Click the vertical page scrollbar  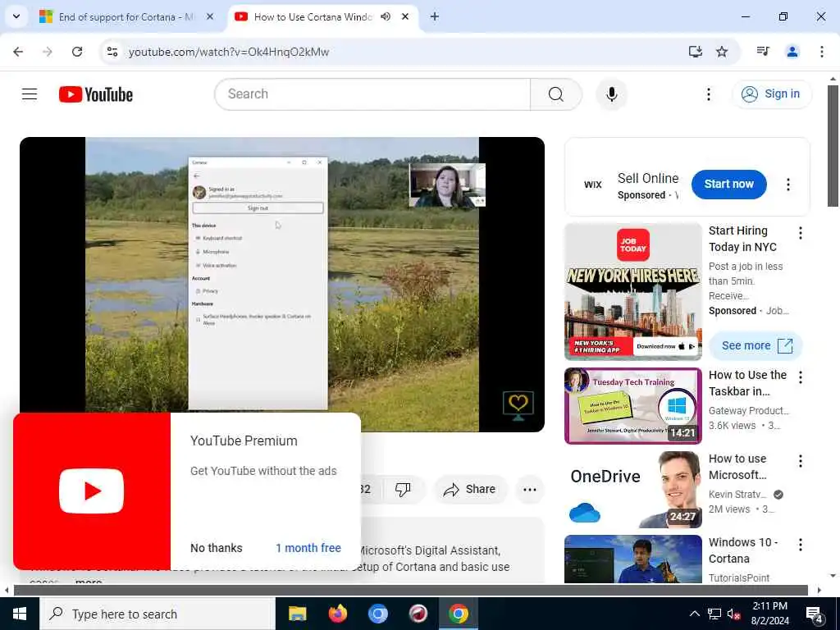[833, 146]
